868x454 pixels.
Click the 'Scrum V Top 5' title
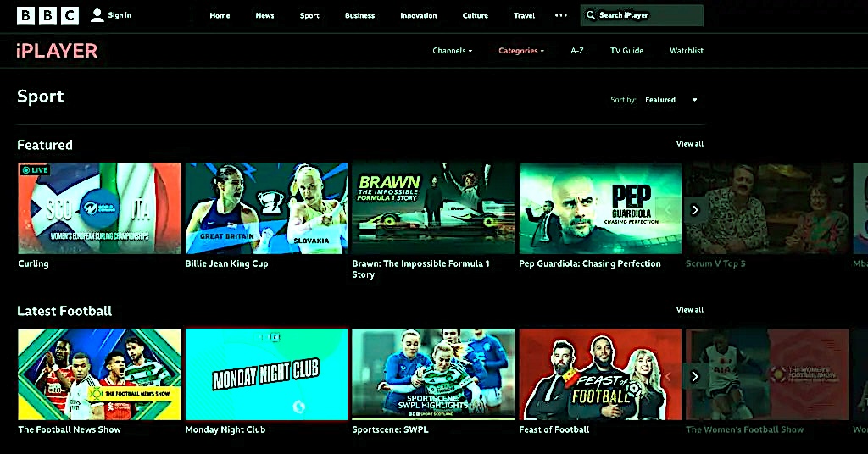[x=715, y=263]
